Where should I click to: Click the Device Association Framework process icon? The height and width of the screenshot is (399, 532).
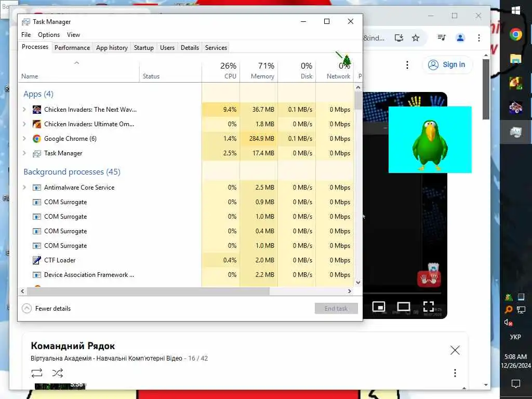tap(37, 275)
